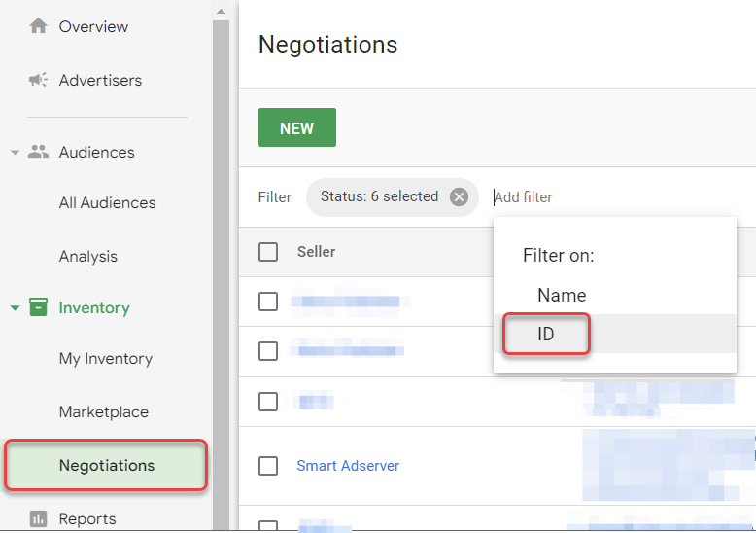Check the first seller row checkbox
756x533 pixels.
click(x=268, y=302)
